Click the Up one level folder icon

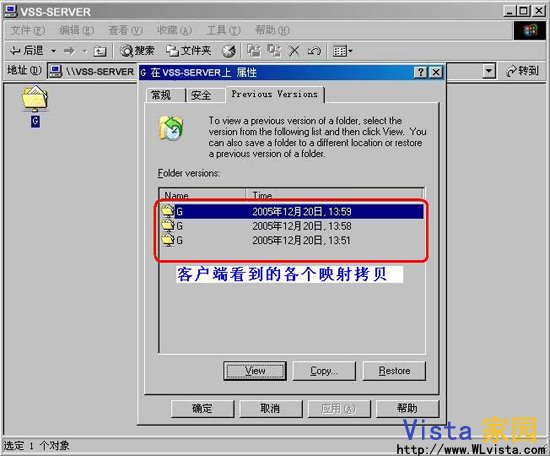point(100,52)
